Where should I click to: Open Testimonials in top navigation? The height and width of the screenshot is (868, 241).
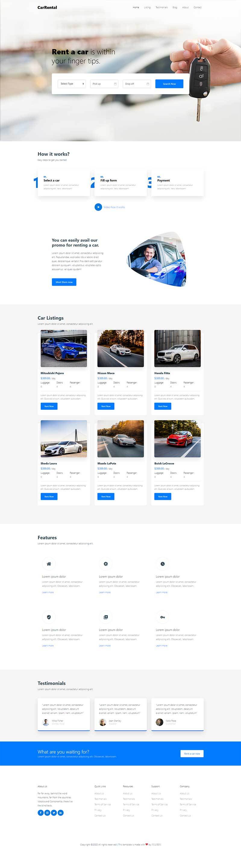[161, 8]
